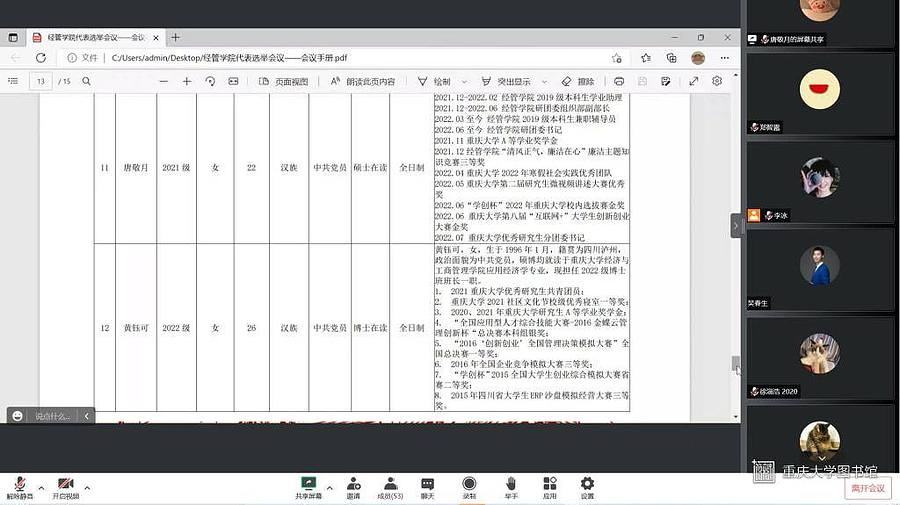
Task: Expand the 突出显示 highlight color arrow
Action: click(544, 81)
